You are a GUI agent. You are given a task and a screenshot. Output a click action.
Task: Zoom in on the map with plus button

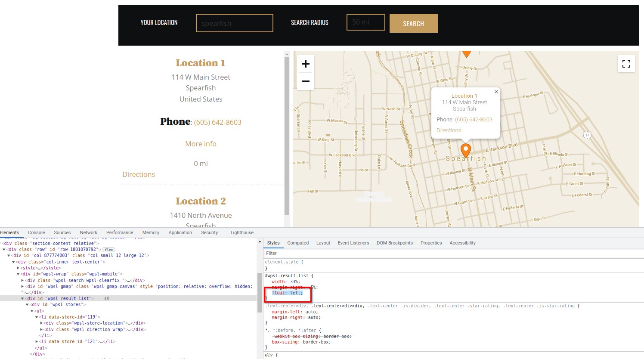[306, 64]
